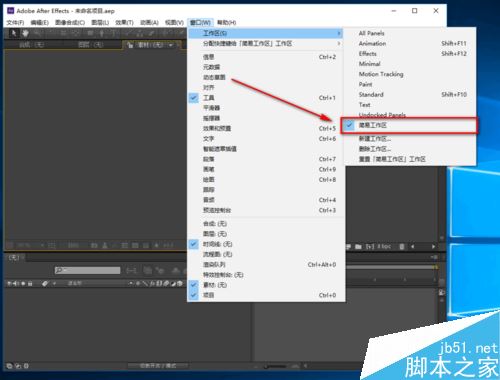Image resolution: width=500 pixels, height=380 pixels.
Task: Uncheck the 素材 (Footage) panel entry
Action: coord(266,285)
